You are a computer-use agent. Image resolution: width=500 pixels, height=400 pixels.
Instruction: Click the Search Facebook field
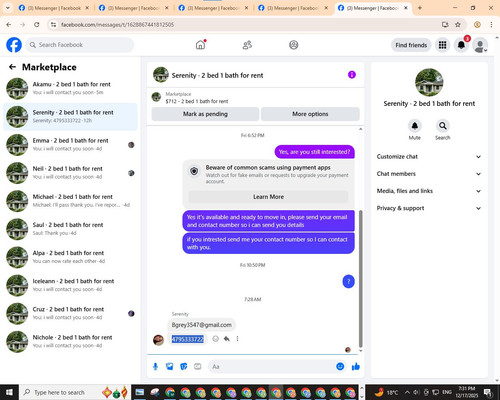(x=80, y=45)
